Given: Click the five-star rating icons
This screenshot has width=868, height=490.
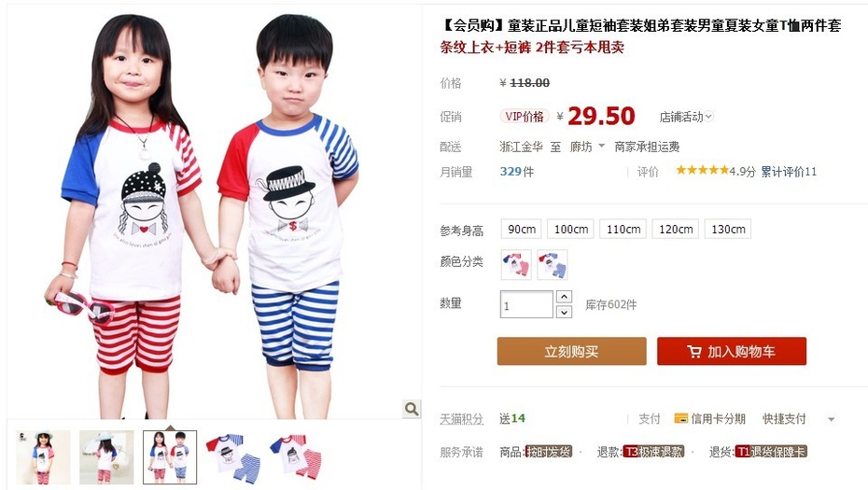Looking at the screenshot, I should click(x=702, y=171).
